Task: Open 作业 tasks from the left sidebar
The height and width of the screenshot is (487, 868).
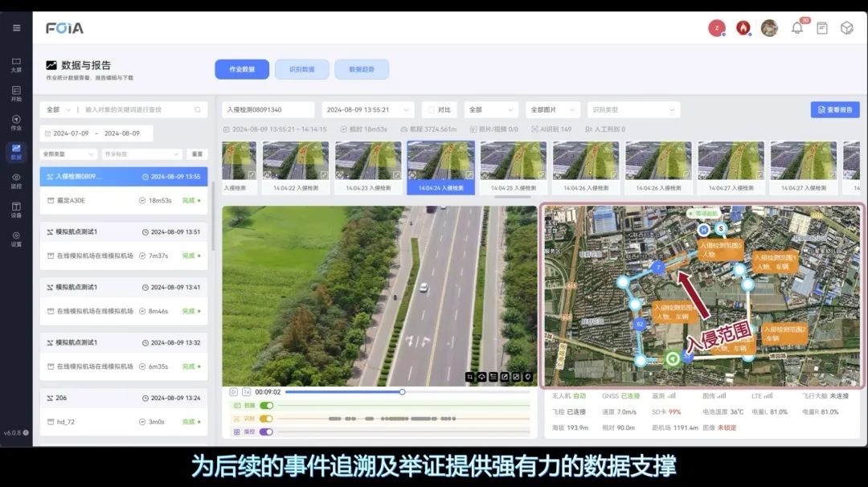Action: click(x=16, y=123)
